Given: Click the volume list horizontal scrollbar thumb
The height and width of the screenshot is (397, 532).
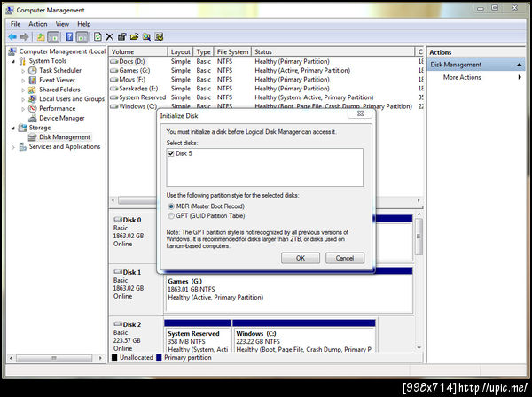Looking at the screenshot, I should (x=137, y=200).
